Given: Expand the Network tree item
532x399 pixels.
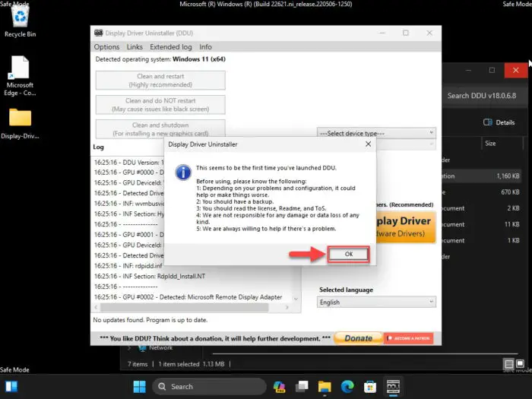Looking at the screenshot, I should pos(129,348).
